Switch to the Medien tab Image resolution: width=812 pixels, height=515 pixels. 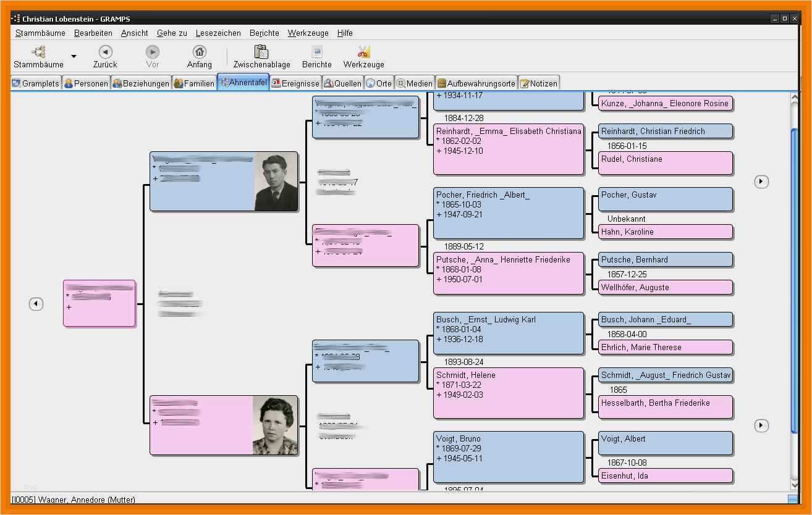pyautogui.click(x=415, y=83)
